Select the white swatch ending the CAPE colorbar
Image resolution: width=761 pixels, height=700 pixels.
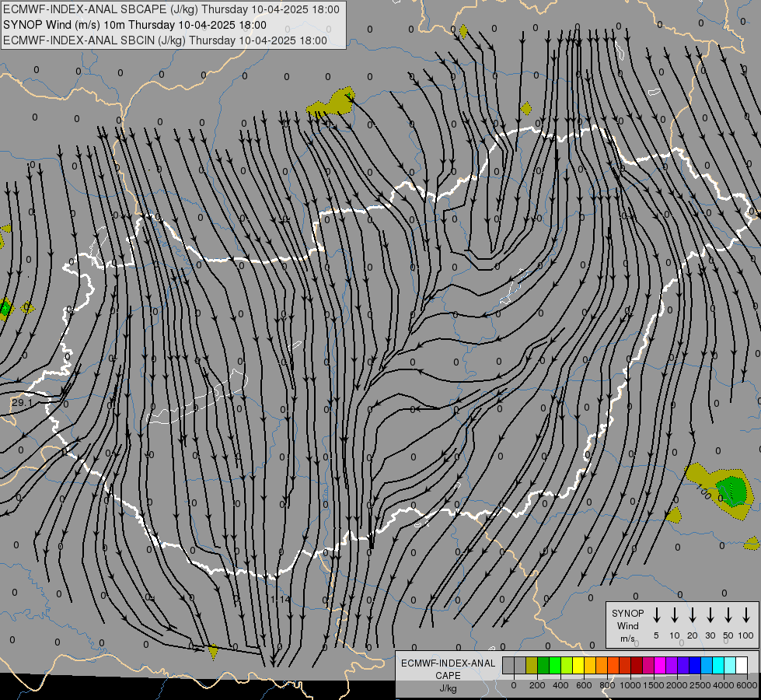[741, 666]
